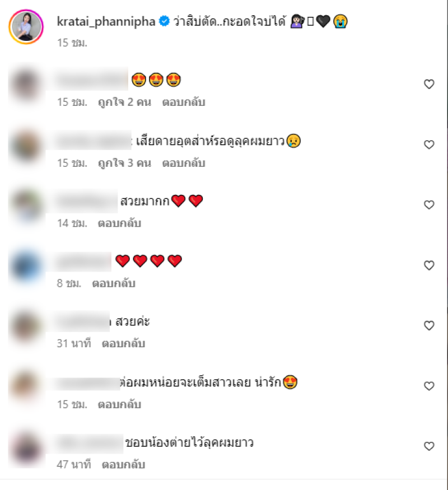Reply to the three heart-eyes emoji comment

[183, 102]
